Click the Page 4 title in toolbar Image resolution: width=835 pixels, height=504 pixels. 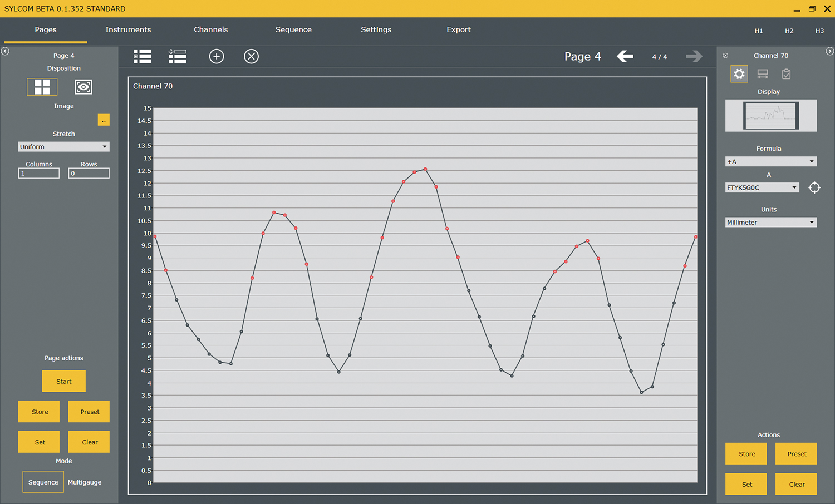click(583, 56)
